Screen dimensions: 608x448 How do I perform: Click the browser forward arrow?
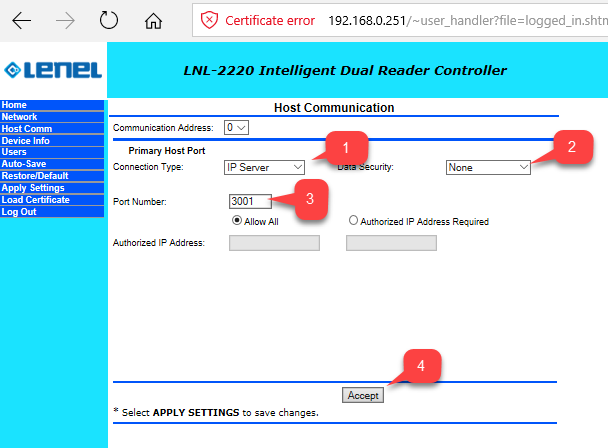click(x=65, y=21)
